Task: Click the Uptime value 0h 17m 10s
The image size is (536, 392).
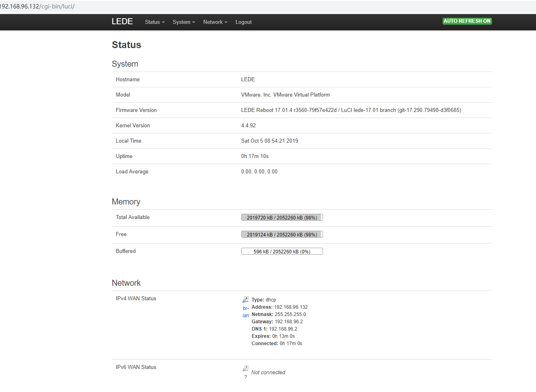Action: point(255,156)
